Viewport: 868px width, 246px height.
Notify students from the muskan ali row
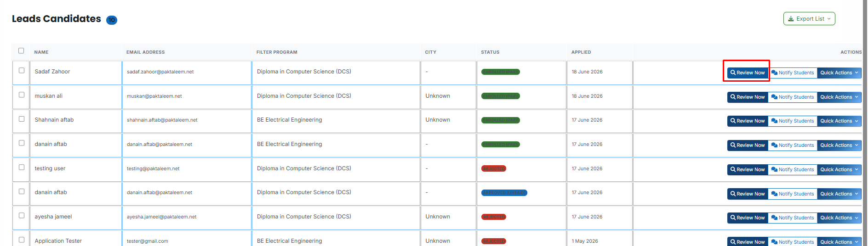tap(793, 97)
